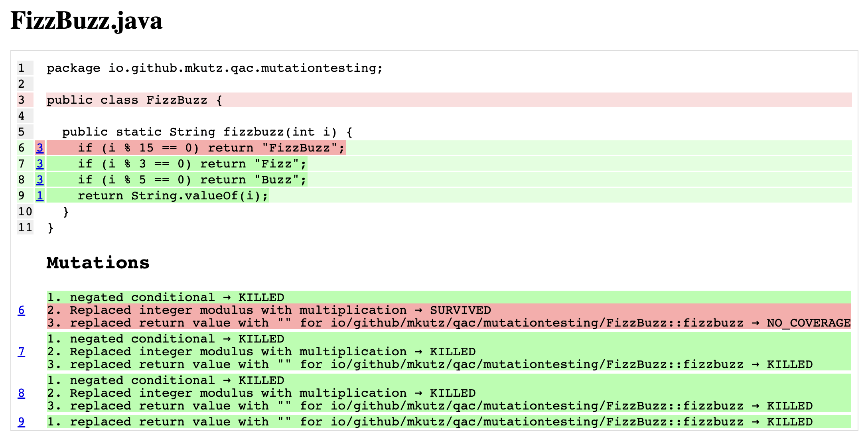Open line 9 link in Mutations list

point(21,422)
